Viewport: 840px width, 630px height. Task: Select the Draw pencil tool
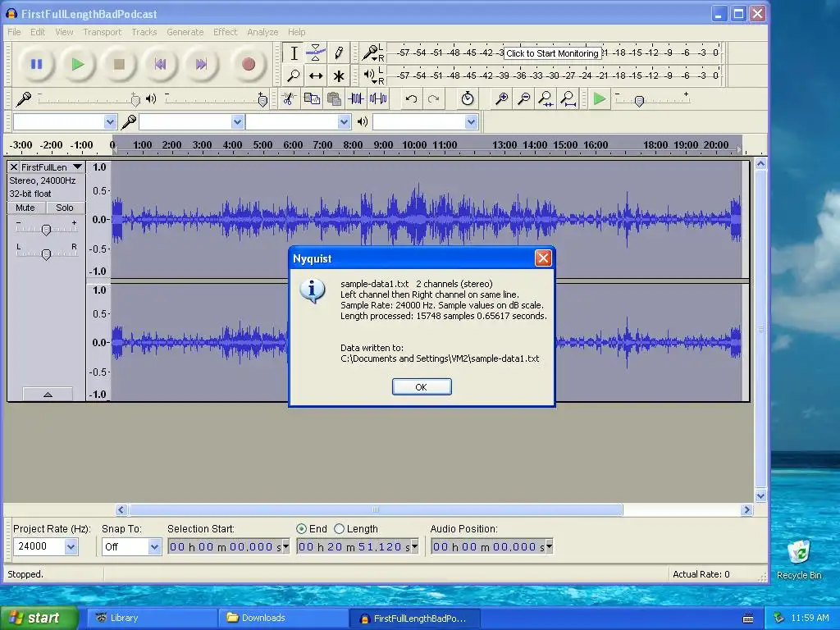339,53
